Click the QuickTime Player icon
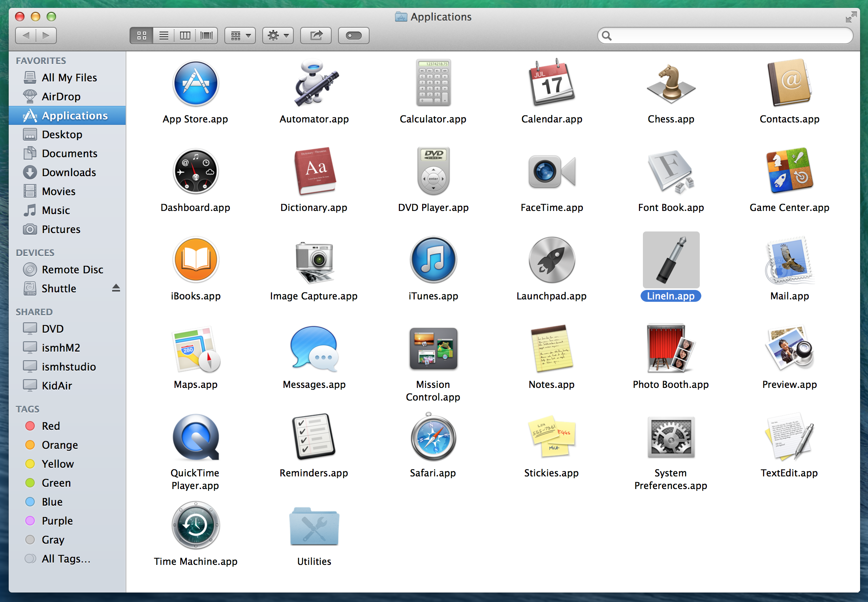This screenshot has height=602, width=868. pos(196,437)
